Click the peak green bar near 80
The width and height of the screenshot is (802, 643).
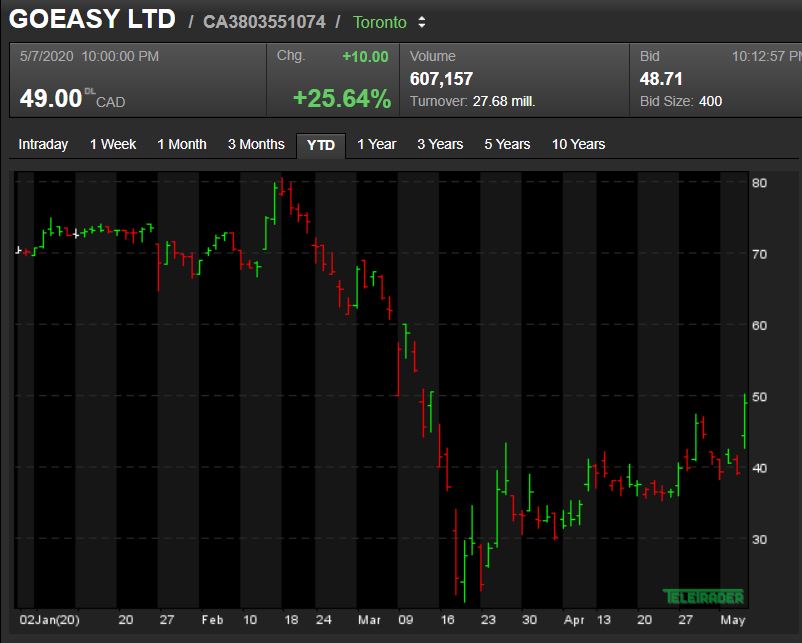[275, 203]
